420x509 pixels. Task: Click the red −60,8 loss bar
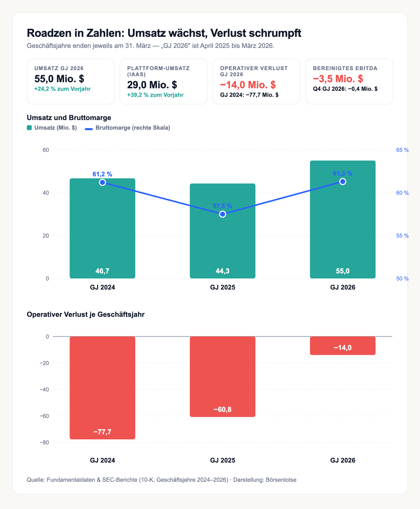point(222,377)
